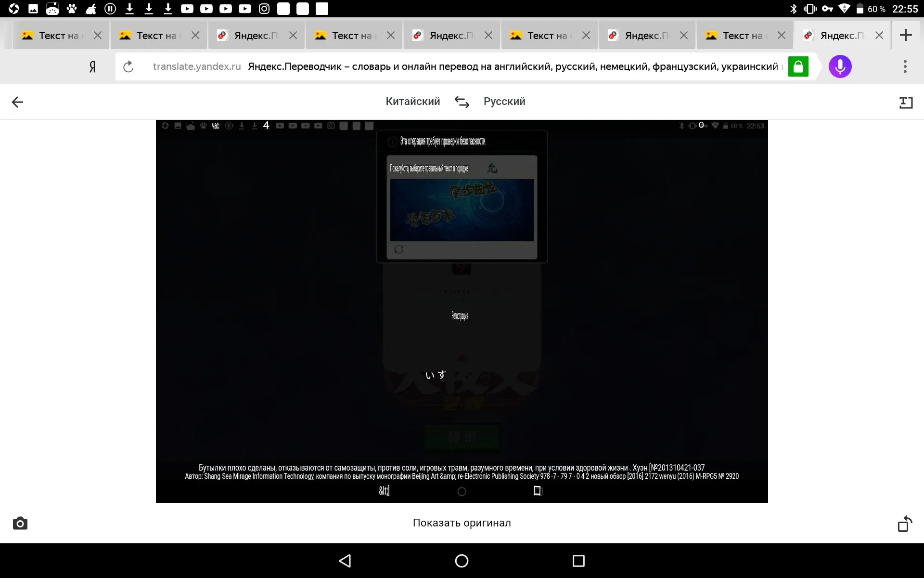Image resolution: width=924 pixels, height=578 pixels.
Task: Go back using the translator's left arrow
Action: coord(17,102)
